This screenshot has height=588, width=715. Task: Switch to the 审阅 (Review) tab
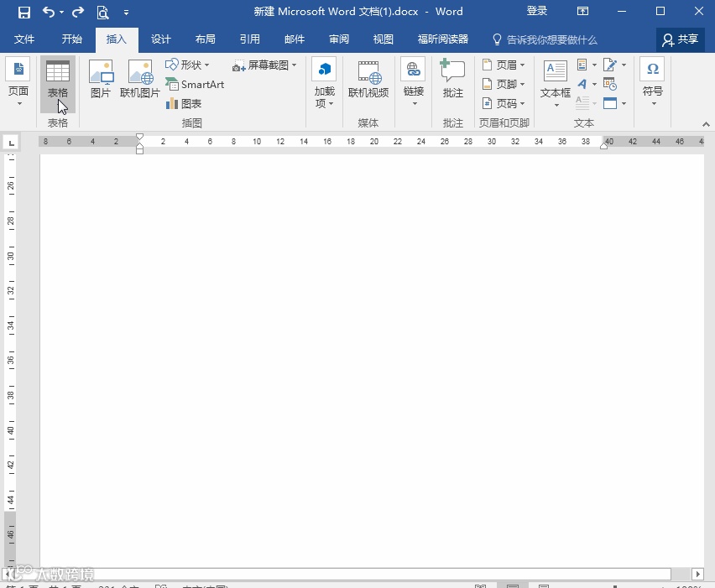click(x=339, y=39)
